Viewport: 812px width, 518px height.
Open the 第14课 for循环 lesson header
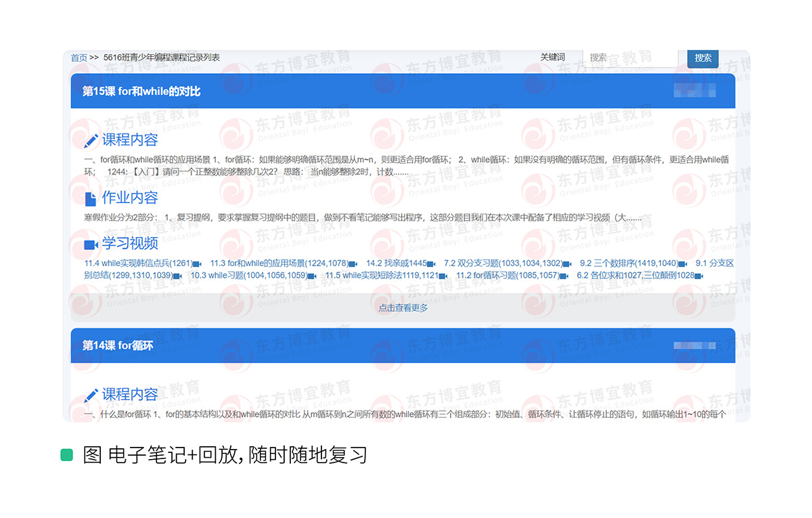pyautogui.click(x=118, y=345)
